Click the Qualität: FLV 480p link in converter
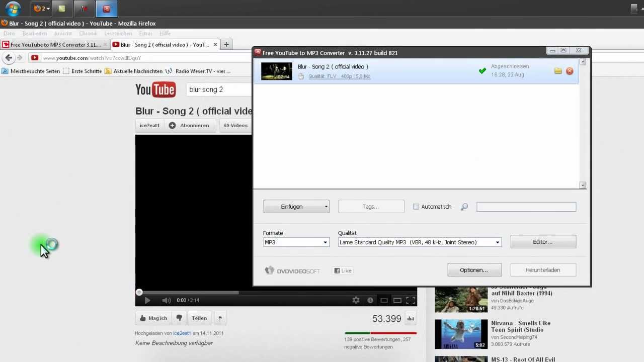644x362 pixels. [340, 76]
